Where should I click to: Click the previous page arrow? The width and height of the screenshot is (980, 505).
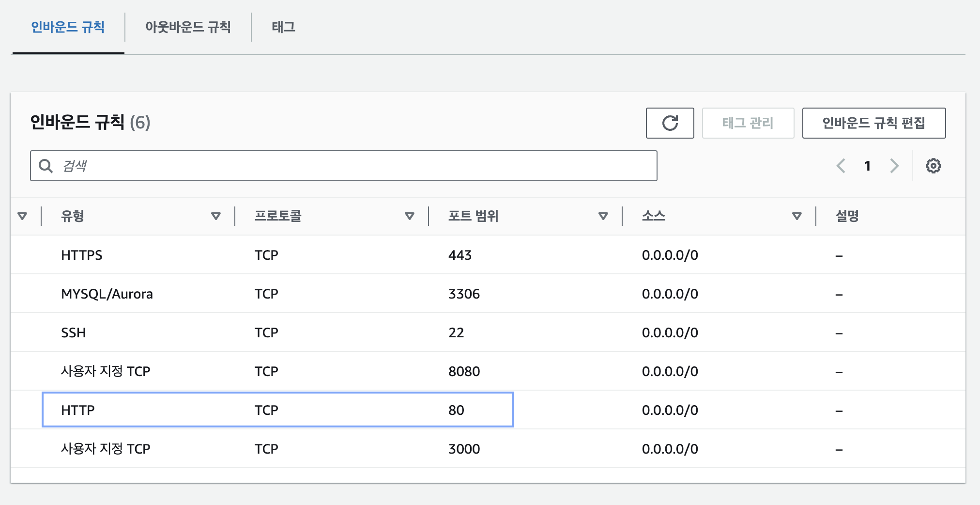(841, 165)
